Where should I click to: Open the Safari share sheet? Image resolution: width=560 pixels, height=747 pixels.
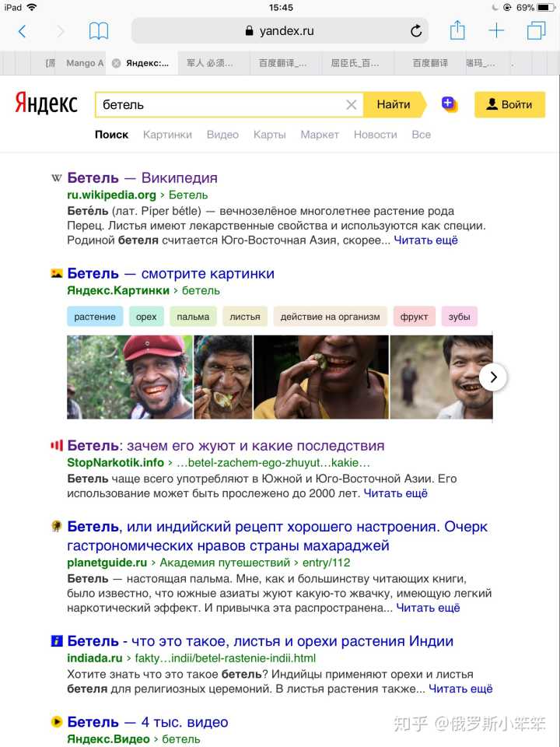pos(457,30)
